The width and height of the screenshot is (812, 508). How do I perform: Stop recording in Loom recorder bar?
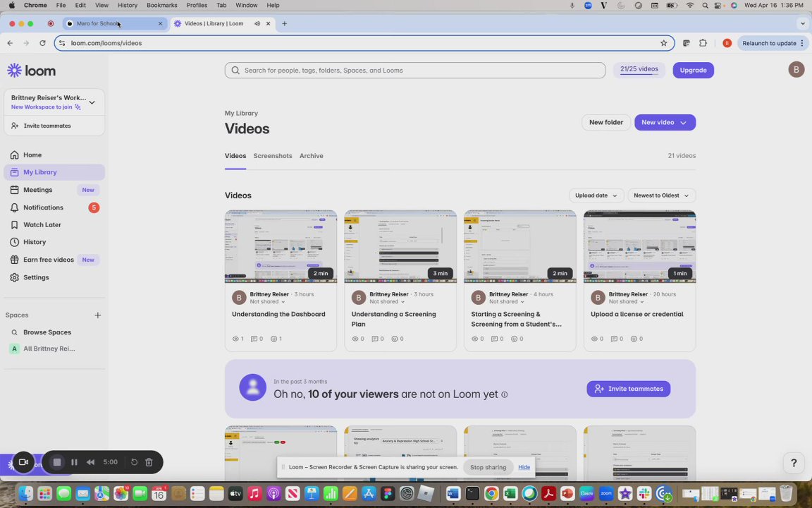pyautogui.click(x=57, y=462)
